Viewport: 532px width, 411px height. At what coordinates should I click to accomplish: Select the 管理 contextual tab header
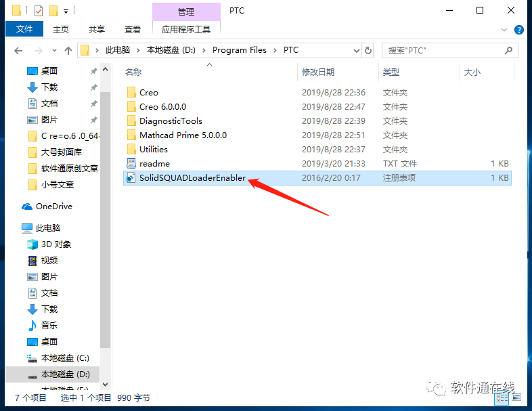click(x=186, y=12)
